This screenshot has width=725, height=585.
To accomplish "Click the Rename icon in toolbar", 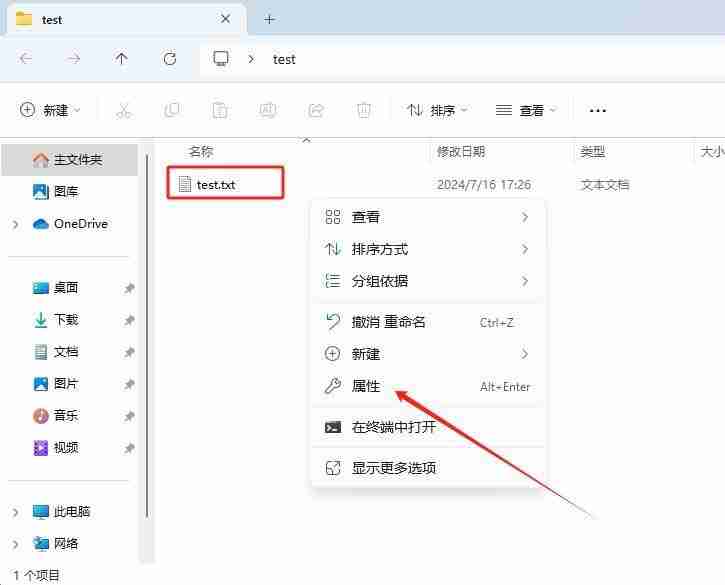I will [268, 111].
